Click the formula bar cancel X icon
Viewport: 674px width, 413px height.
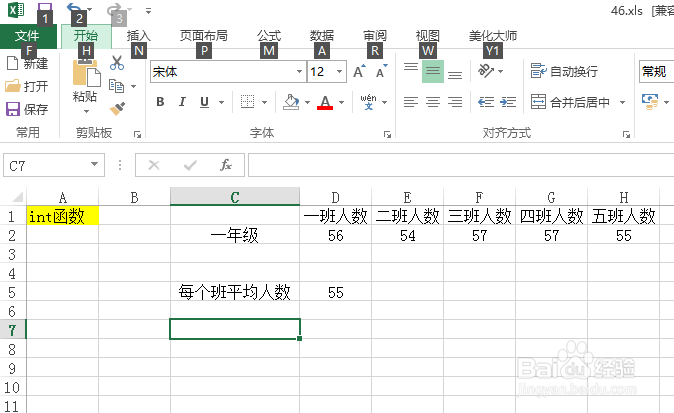[154, 165]
